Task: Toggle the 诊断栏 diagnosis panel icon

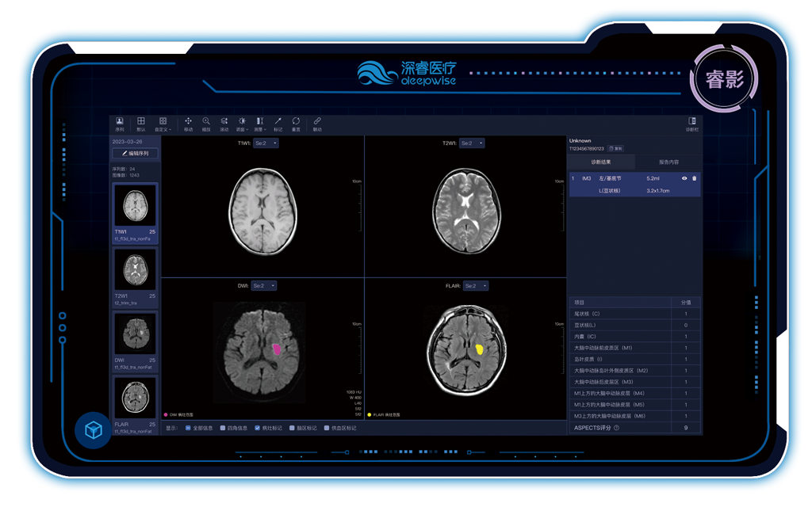Action: pos(692,124)
